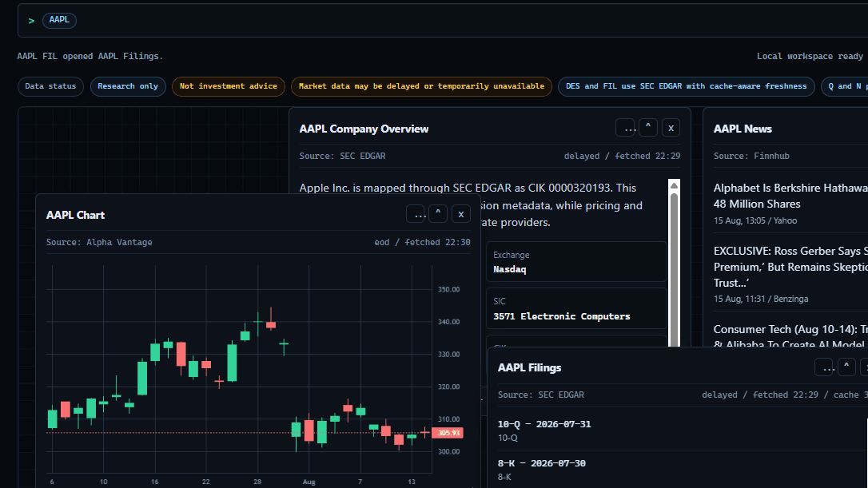
Task: Click the Local workspace ready status
Action: click(810, 57)
